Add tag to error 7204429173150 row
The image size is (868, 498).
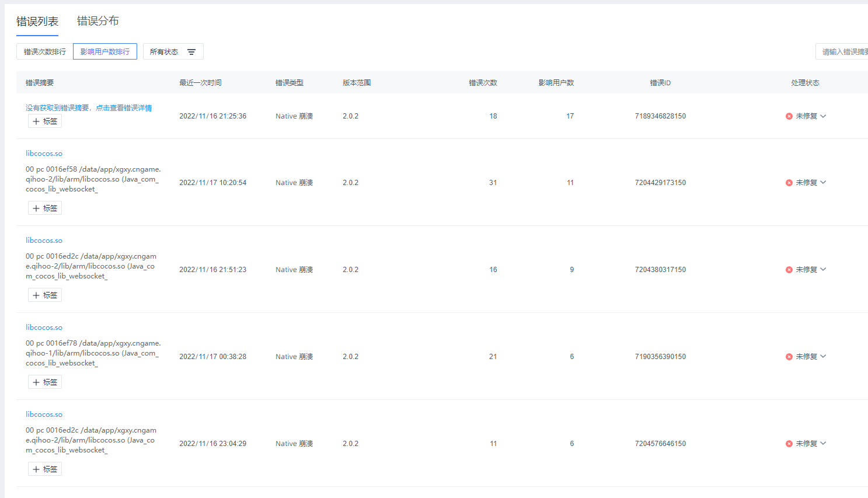tap(45, 208)
